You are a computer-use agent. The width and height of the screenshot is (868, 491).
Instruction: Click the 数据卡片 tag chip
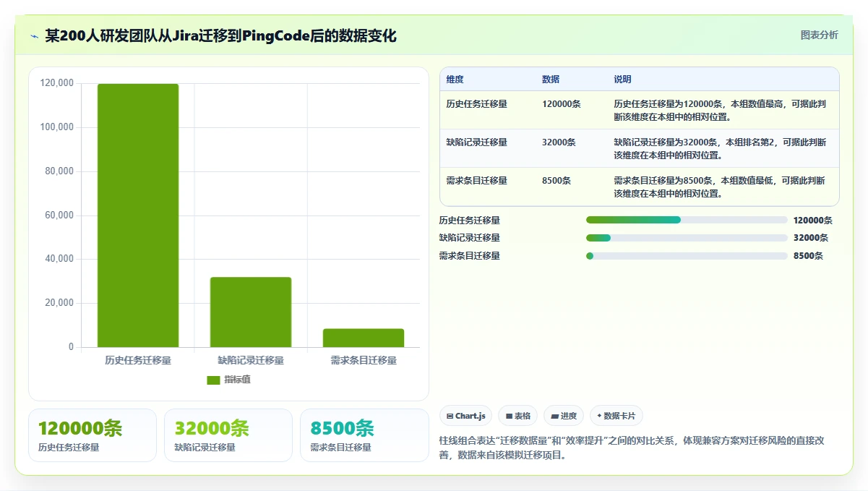[616, 416]
